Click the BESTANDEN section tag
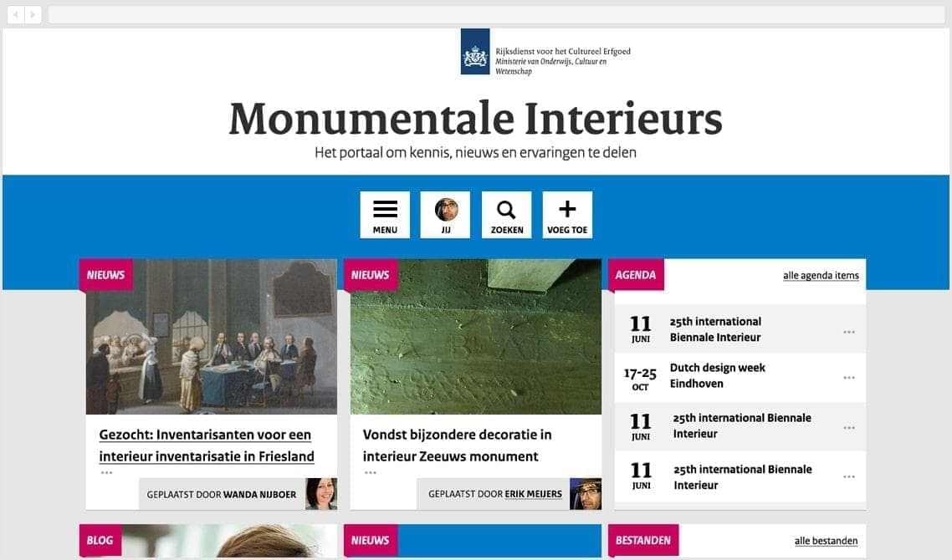This screenshot has width=952, height=560. click(x=643, y=540)
